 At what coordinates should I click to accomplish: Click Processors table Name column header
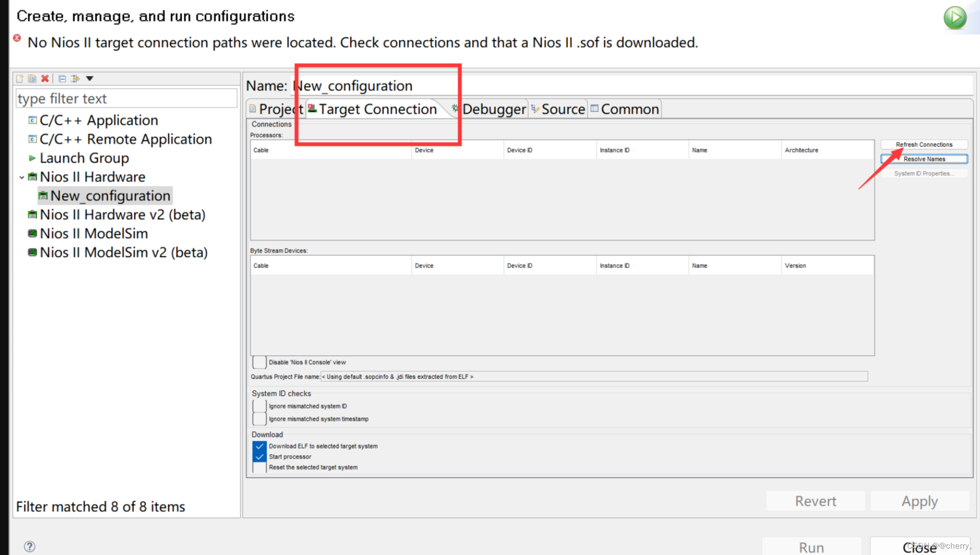point(735,150)
